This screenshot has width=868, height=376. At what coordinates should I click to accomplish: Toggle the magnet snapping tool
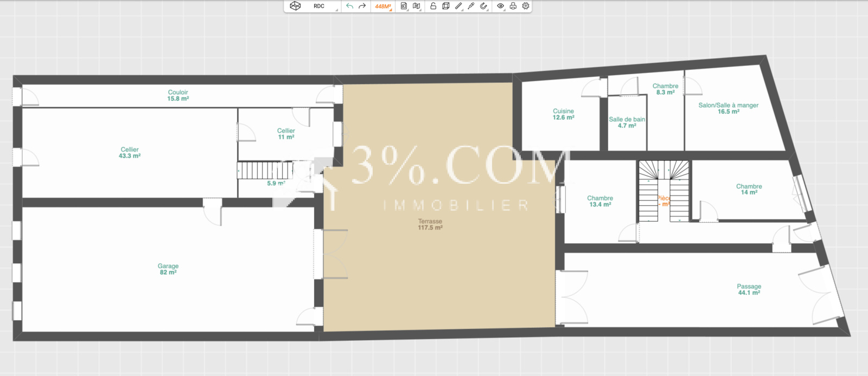[x=483, y=6]
